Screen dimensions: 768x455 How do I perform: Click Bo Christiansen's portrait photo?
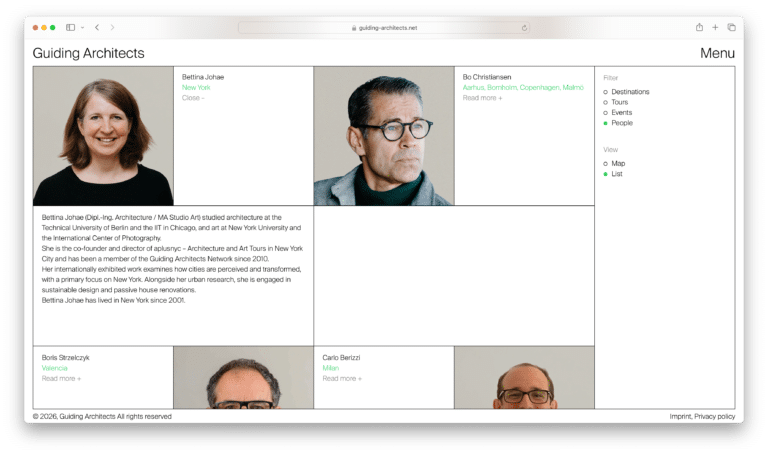(x=383, y=136)
